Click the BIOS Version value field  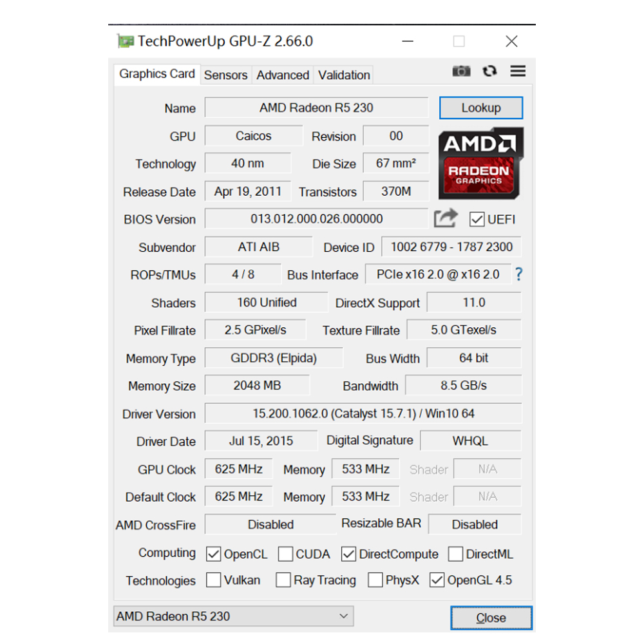click(316, 219)
